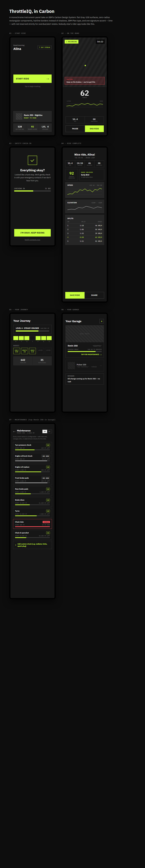Click the Monday activity square in Your Journey
The width and height of the screenshot is (145, 868).
coord(16,338)
